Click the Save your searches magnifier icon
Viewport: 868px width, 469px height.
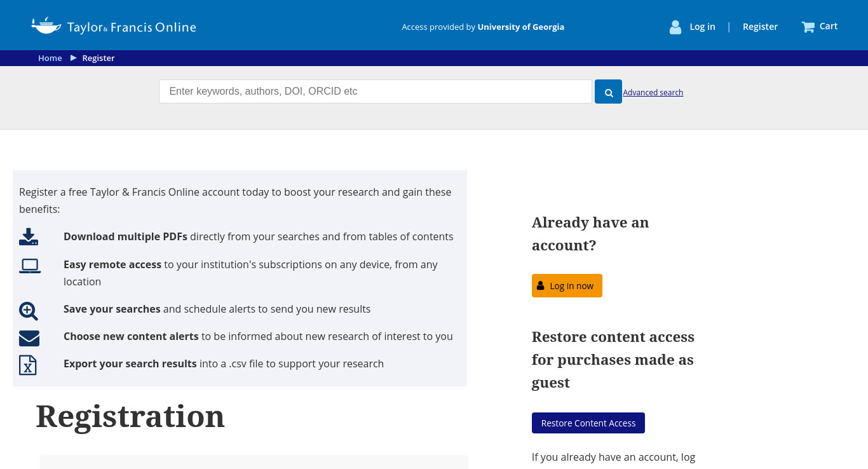tap(29, 311)
